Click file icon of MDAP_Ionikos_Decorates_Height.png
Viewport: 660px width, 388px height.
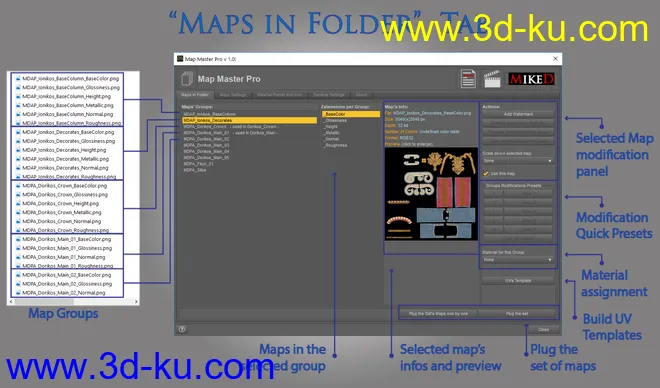(x=18, y=150)
